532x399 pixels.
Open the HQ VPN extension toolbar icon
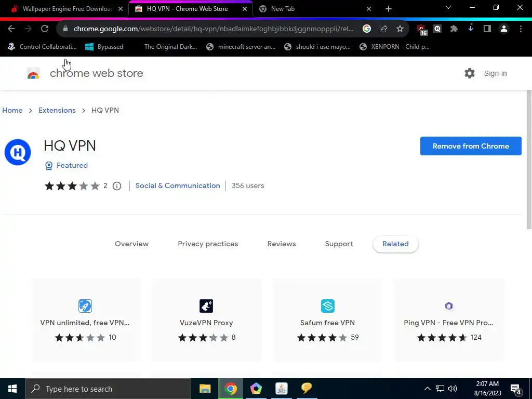point(437,29)
